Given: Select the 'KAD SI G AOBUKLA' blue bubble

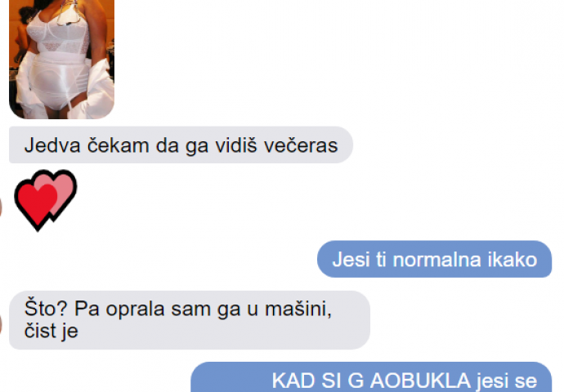Looking at the screenshot, I should click(371, 377).
